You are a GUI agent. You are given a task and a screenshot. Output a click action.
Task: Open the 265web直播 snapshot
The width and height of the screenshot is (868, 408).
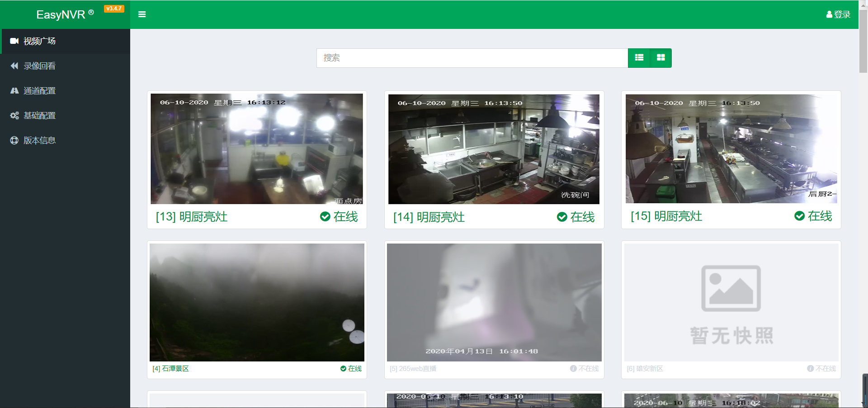(x=494, y=302)
